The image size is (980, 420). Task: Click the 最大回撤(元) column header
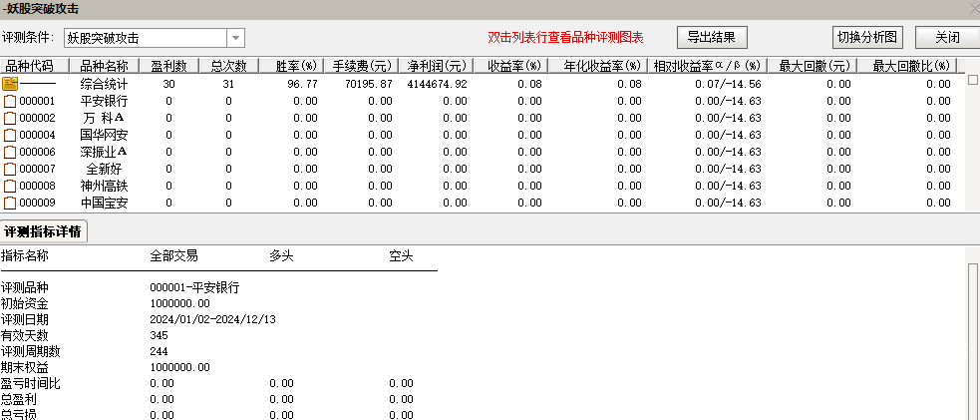point(815,66)
